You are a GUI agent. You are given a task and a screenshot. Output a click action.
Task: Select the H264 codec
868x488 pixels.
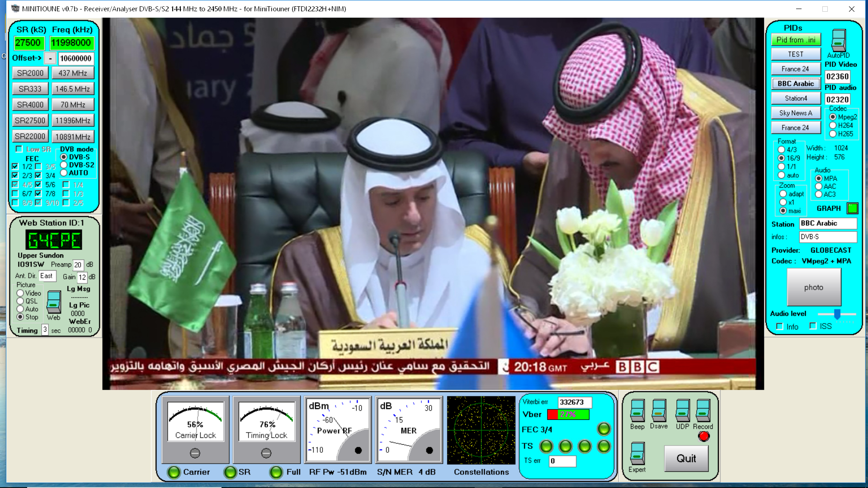(x=833, y=125)
